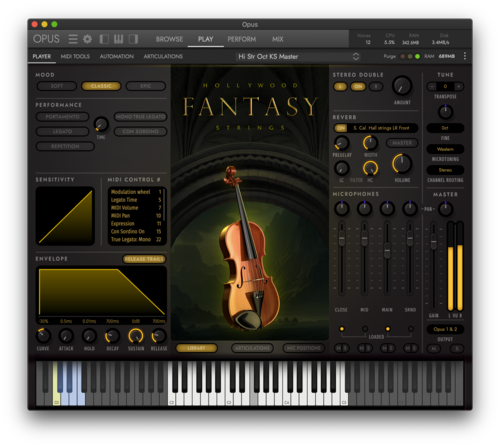Viewport: 500px width, 447px height.
Task: Enable the Epic mood
Action: (146, 86)
